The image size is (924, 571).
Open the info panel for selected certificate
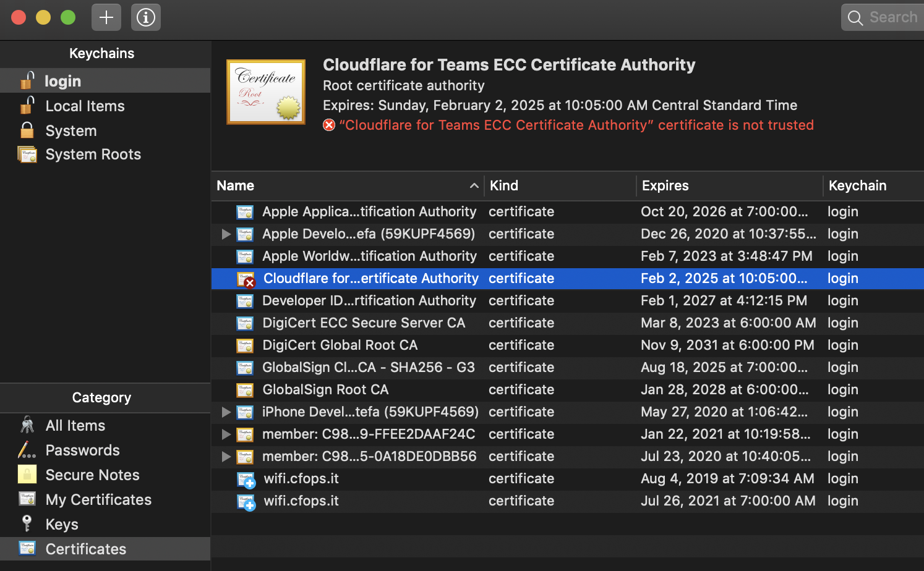pos(146,17)
